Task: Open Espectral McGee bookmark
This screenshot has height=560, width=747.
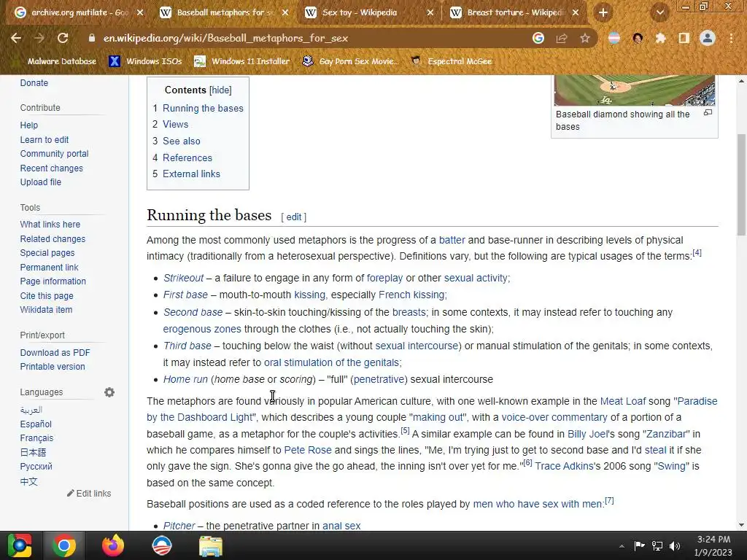Action: [x=451, y=61]
